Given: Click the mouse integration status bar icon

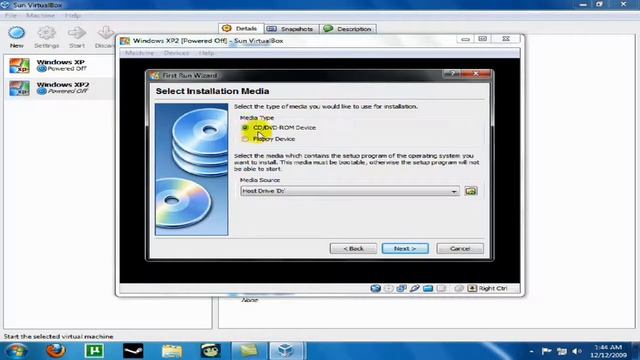Looking at the screenshot, I should [459, 288].
